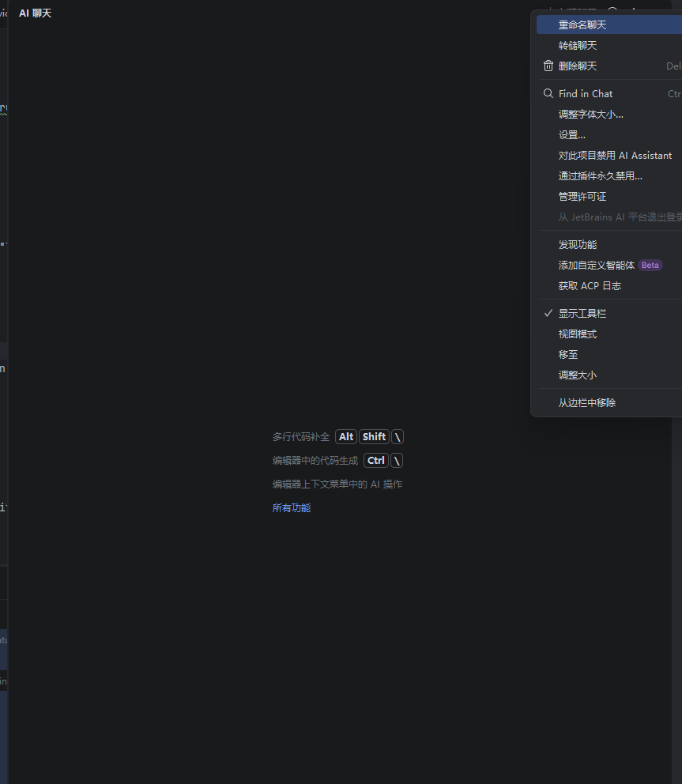682x784 pixels.
Task: Select 对此项目禁用 AI Assistant
Action: point(615,156)
